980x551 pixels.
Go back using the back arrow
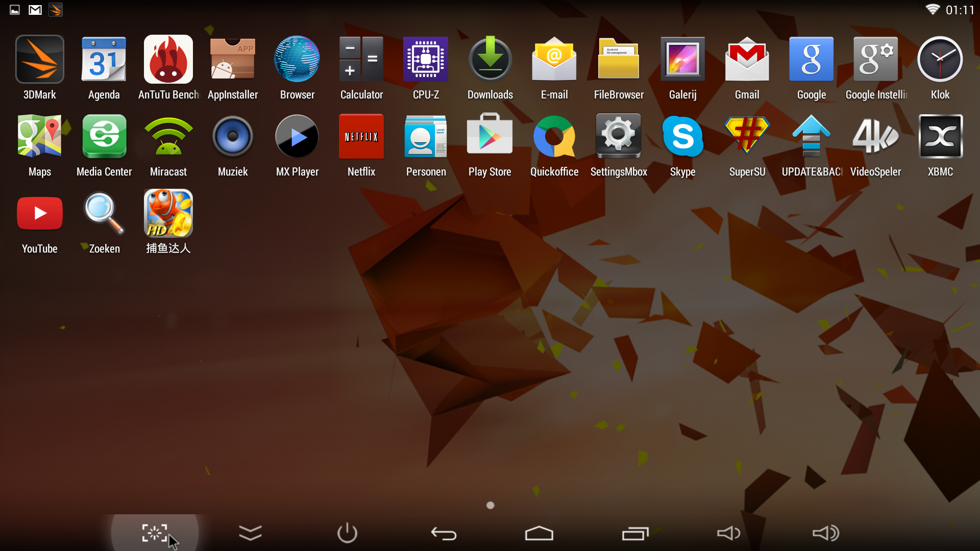pos(444,534)
